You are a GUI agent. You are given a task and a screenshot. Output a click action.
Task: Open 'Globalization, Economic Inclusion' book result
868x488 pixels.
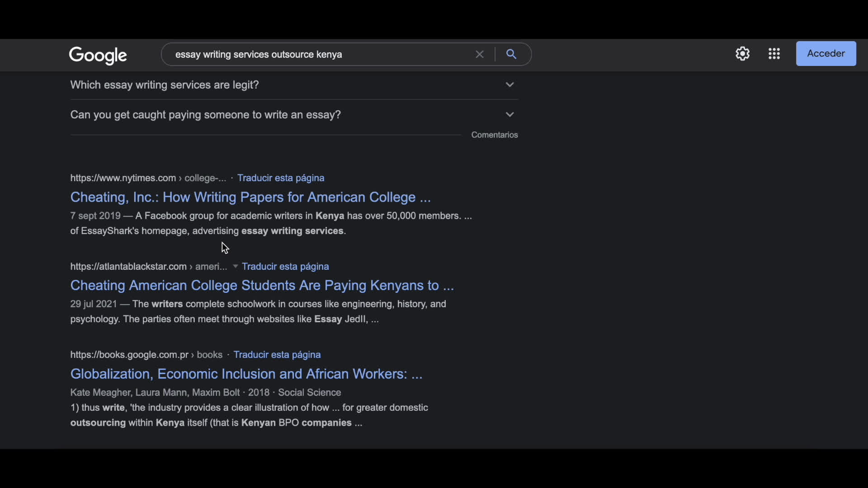pos(246,374)
